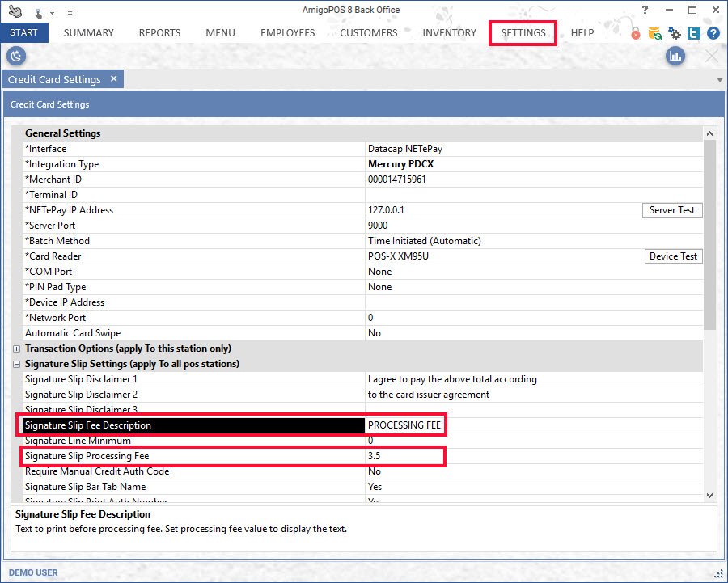Switch to the REPORTS tab
The image size is (728, 583).
pyautogui.click(x=159, y=33)
